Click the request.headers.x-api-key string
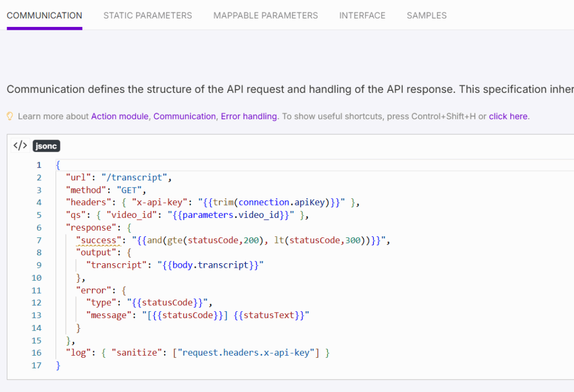This screenshot has height=392, width=574. pyautogui.click(x=246, y=353)
